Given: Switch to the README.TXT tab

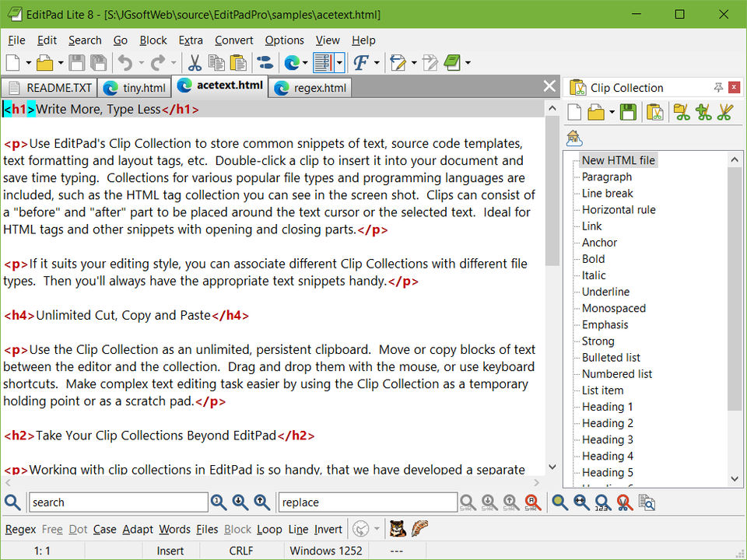Looking at the screenshot, I should [x=50, y=88].
